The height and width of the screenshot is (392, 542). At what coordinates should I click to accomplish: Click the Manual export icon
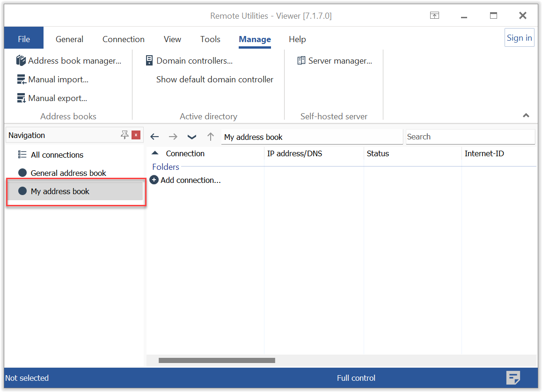[x=22, y=98]
